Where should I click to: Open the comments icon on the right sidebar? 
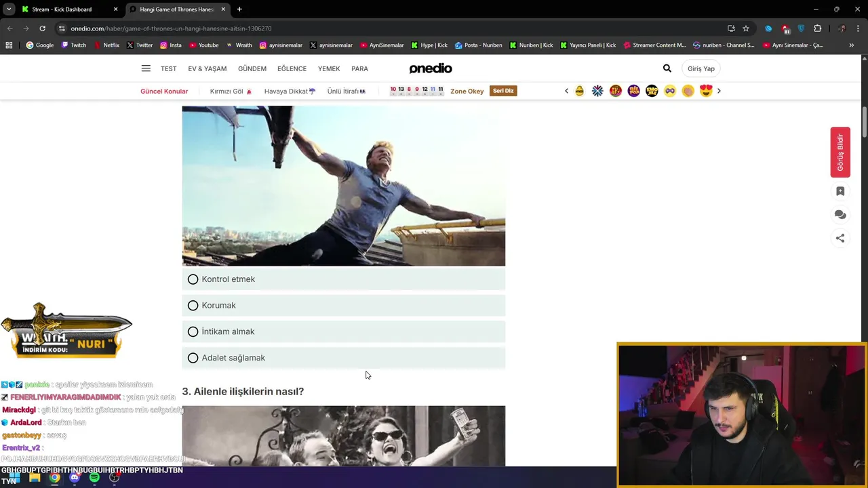(x=840, y=215)
